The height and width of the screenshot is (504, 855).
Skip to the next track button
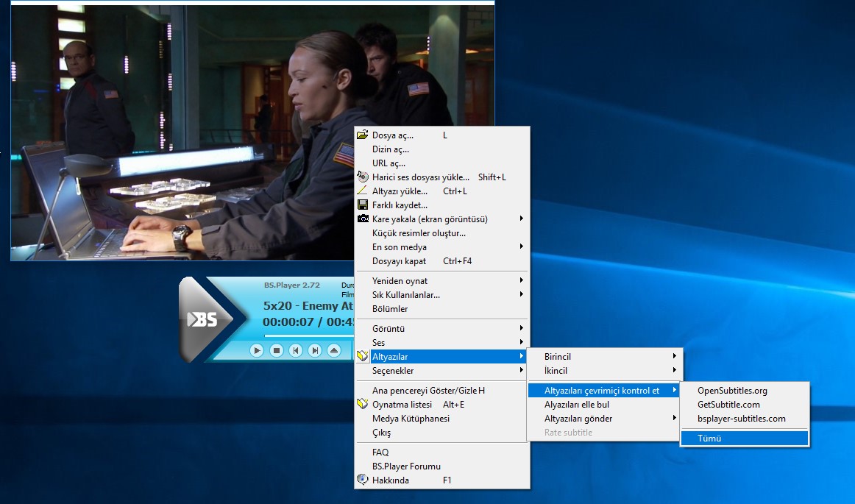315,351
